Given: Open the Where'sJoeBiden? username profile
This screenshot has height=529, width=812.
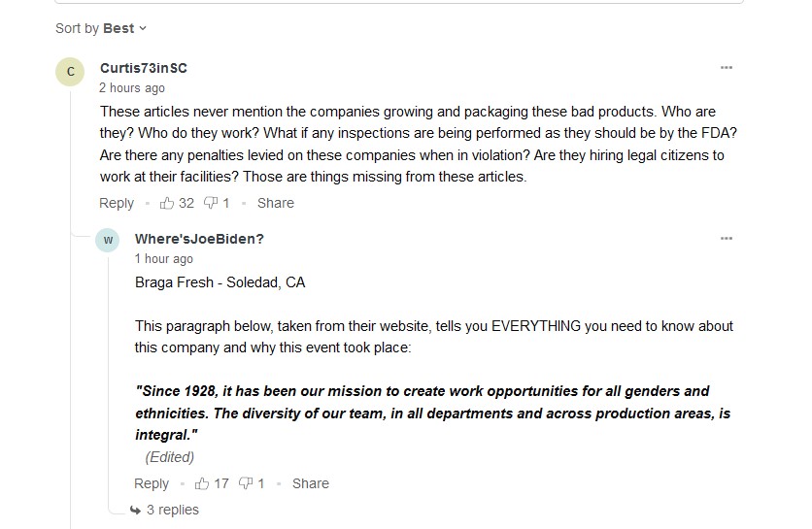Looking at the screenshot, I should [x=199, y=239].
